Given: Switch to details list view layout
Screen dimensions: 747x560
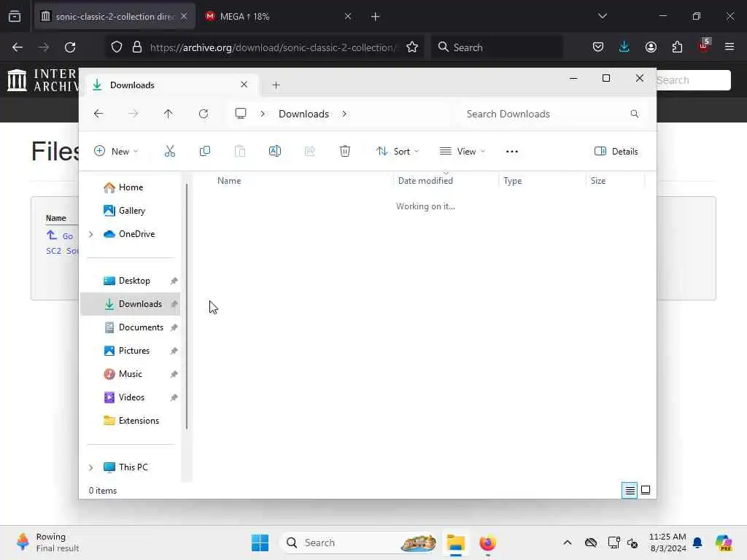Looking at the screenshot, I should (x=630, y=490).
